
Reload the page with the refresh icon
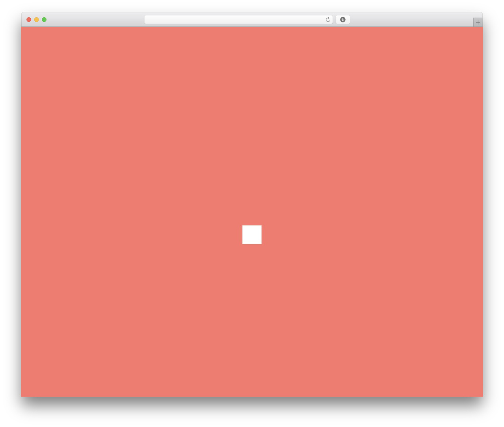click(328, 20)
